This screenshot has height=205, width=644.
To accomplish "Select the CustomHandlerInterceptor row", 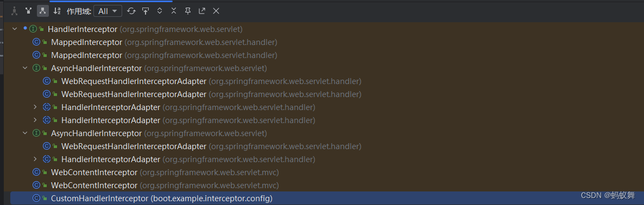I will click(x=327, y=198).
